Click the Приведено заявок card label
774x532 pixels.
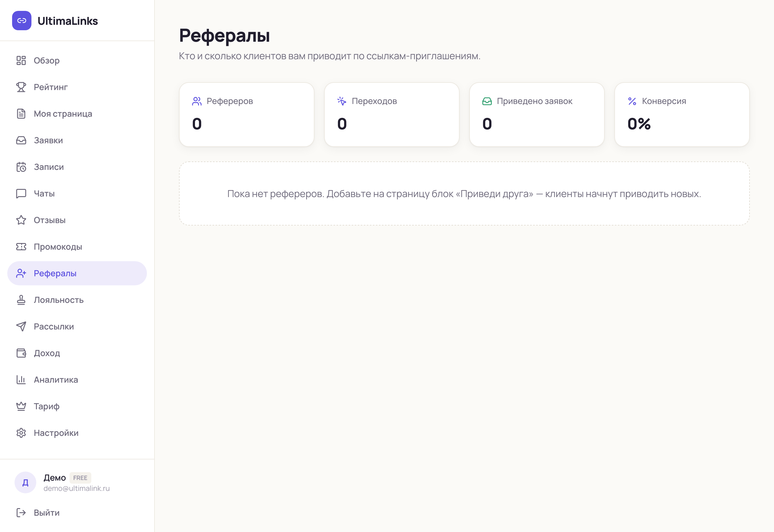pos(534,101)
